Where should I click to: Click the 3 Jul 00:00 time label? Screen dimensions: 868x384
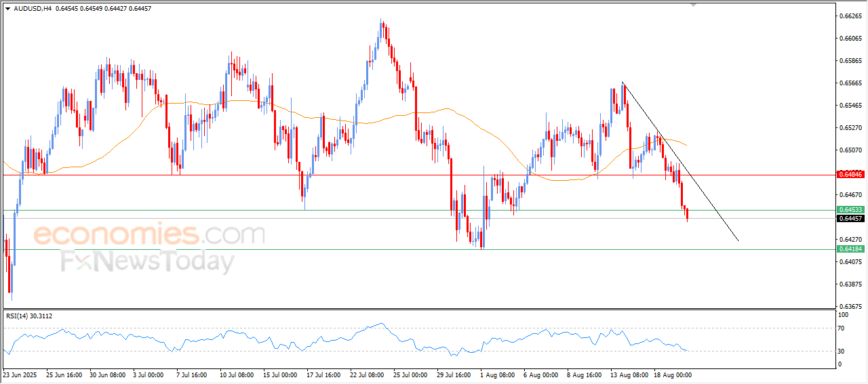click(x=149, y=374)
